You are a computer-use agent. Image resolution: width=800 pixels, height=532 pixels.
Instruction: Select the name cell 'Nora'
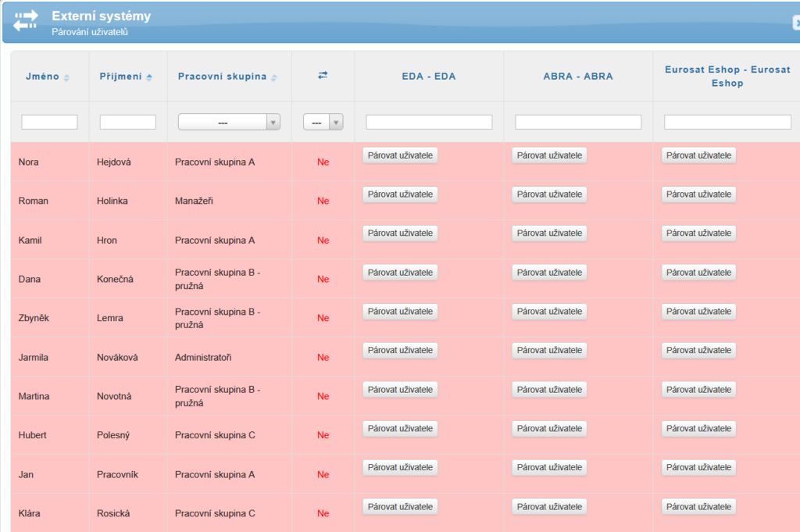(x=29, y=162)
